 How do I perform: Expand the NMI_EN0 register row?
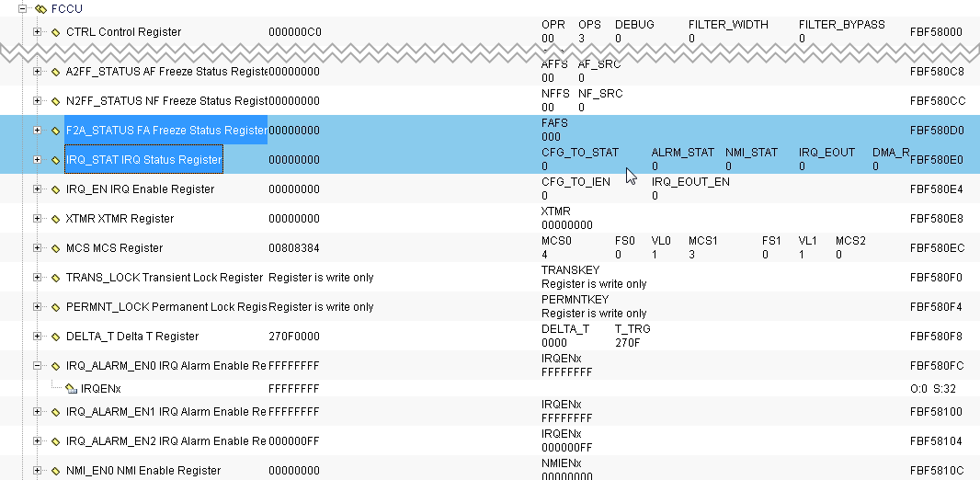37,470
